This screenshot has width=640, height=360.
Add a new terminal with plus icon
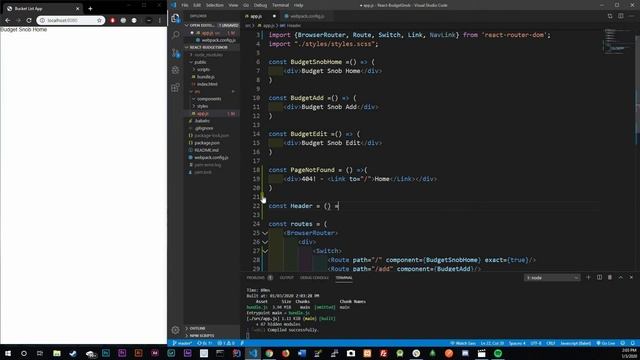pyautogui.click(x=588, y=277)
